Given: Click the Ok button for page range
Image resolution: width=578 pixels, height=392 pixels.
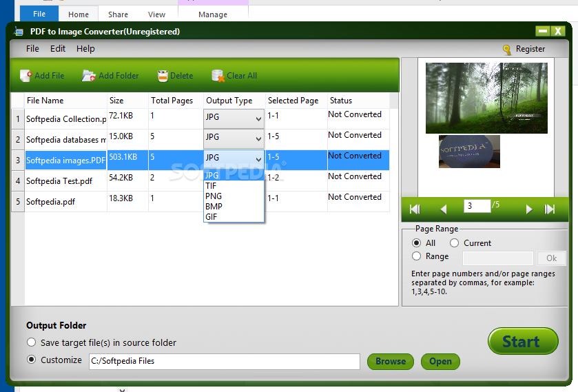Looking at the screenshot, I should pyautogui.click(x=551, y=258).
